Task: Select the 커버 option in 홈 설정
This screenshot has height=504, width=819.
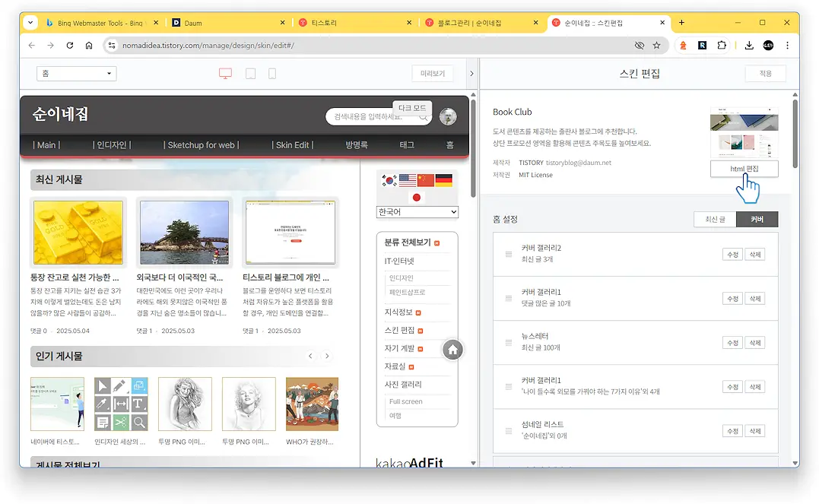Action: point(757,218)
